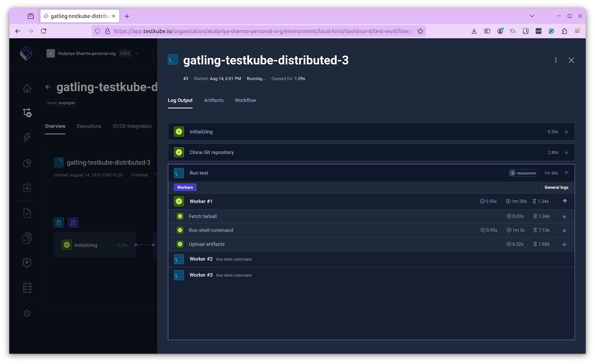Image resolution: width=595 pixels, height=364 pixels.
Task: Open Tests checked document sidebar icon
Action: tap(27, 213)
